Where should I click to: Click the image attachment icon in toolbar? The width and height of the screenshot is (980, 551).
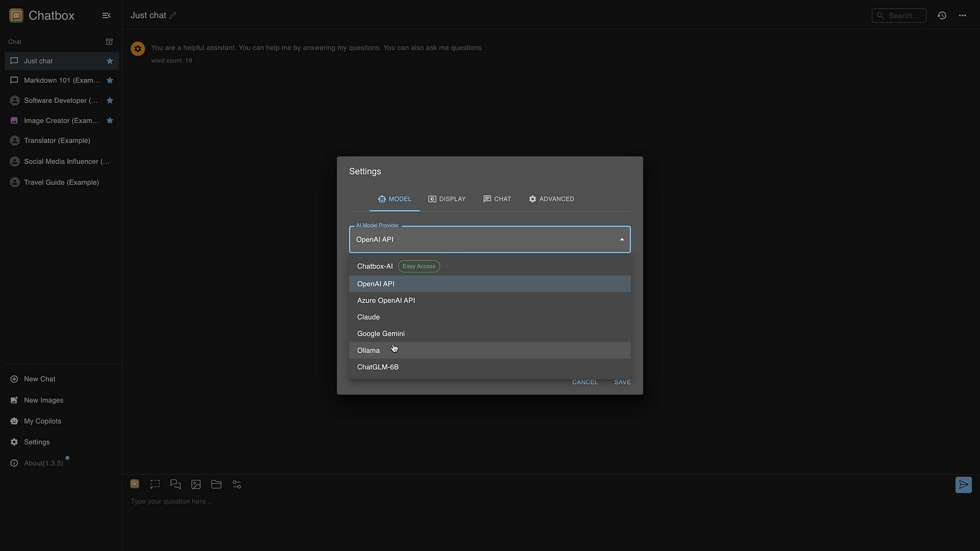(196, 484)
